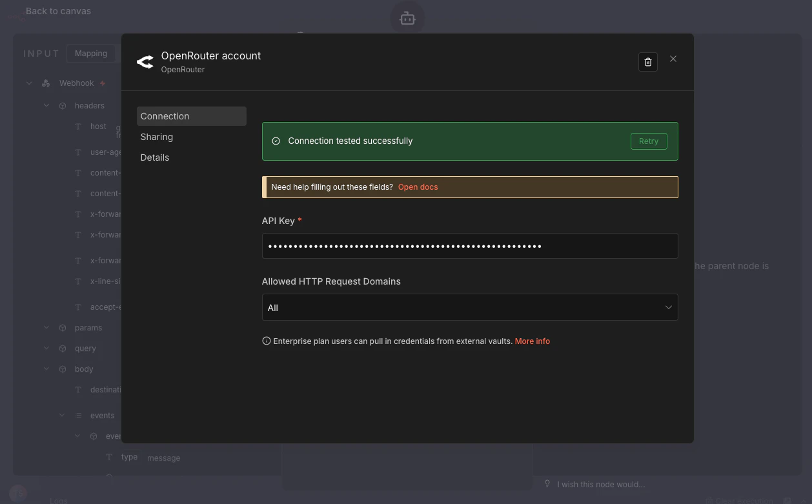812x504 pixels.
Task: Collapse the events list chevron
Action: click(62, 416)
